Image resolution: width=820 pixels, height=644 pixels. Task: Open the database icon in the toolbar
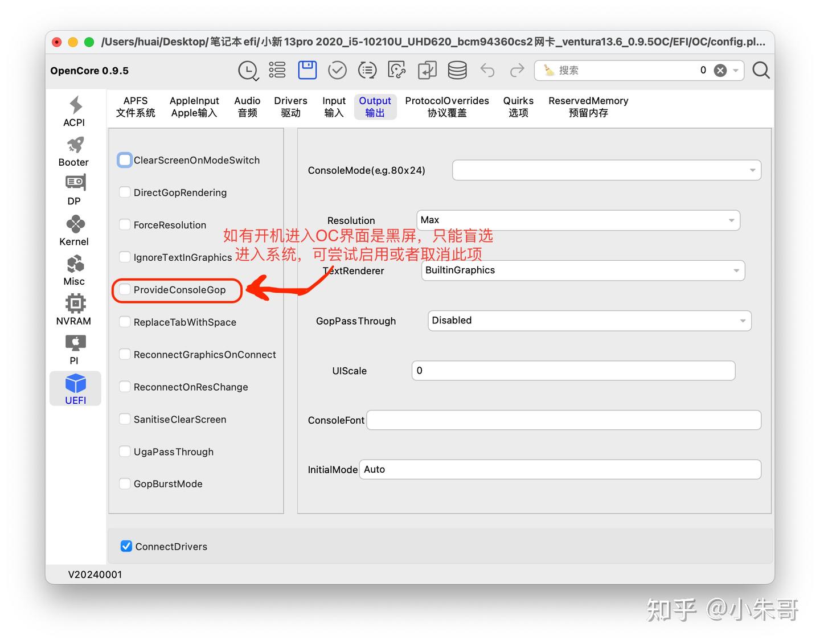tap(457, 69)
